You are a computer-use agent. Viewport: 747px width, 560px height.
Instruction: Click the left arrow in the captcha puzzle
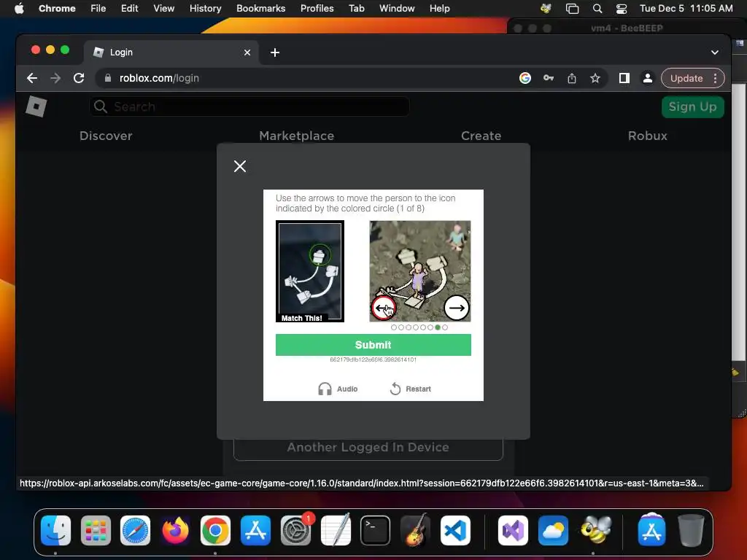(383, 308)
